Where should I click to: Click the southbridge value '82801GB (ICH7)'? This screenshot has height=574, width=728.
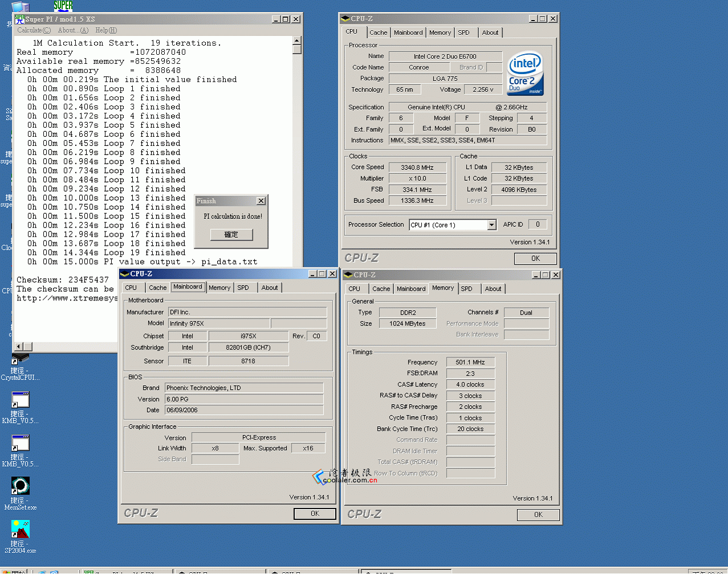coord(248,347)
